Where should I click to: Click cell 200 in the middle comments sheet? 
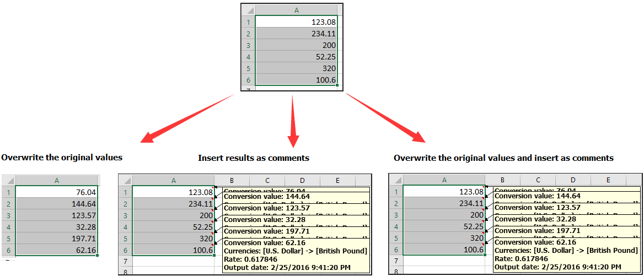click(x=173, y=215)
